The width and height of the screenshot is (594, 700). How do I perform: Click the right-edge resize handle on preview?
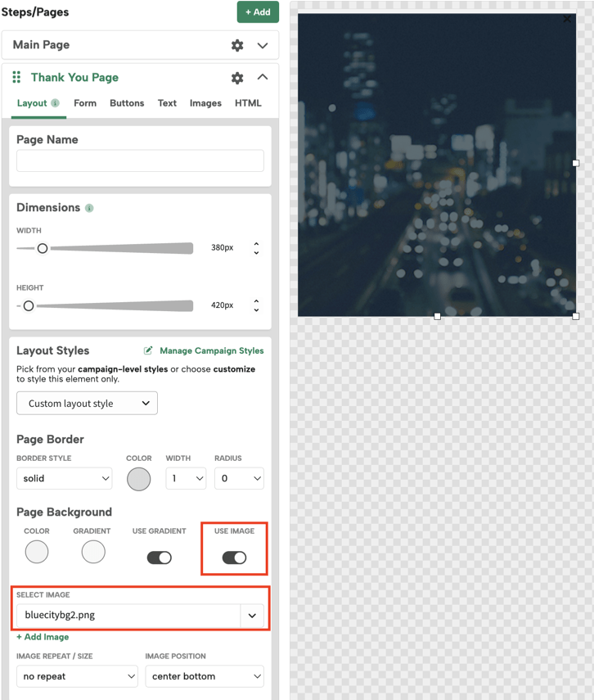tap(576, 163)
